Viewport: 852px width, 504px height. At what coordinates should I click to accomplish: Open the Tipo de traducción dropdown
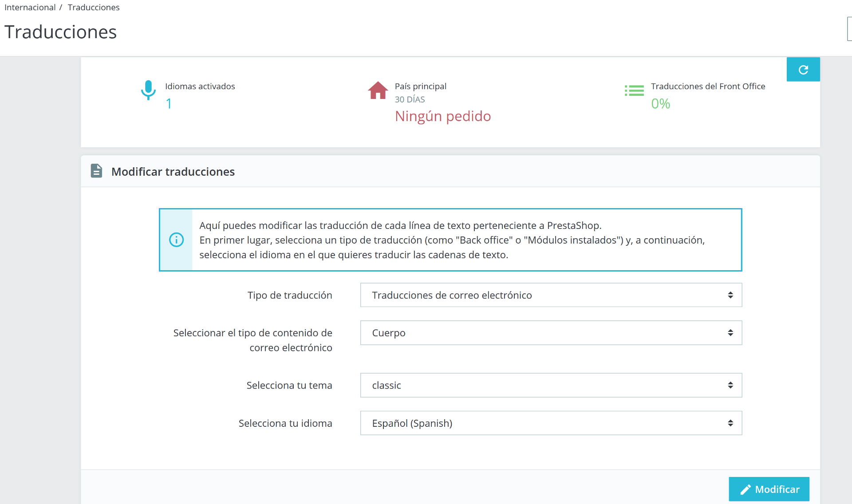(x=550, y=295)
